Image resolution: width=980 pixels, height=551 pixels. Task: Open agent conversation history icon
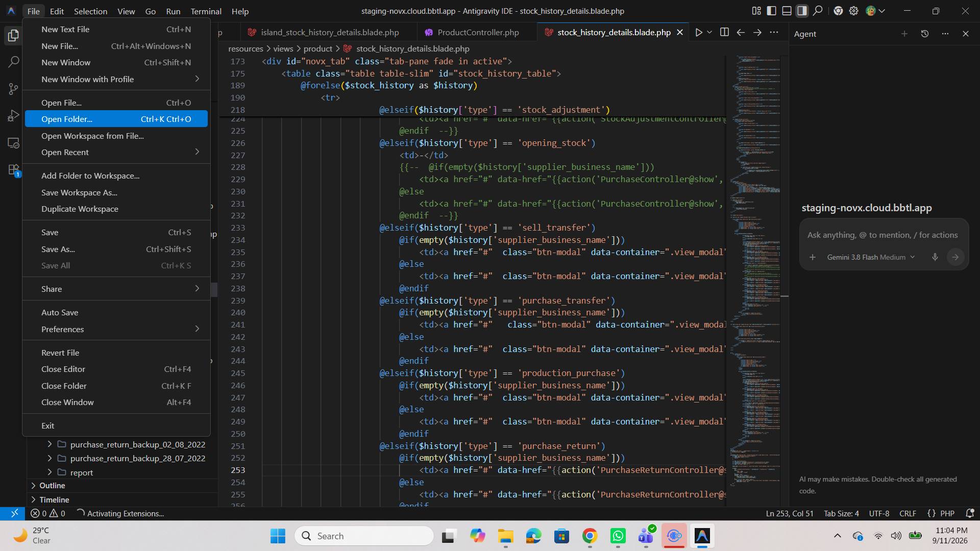(x=924, y=34)
